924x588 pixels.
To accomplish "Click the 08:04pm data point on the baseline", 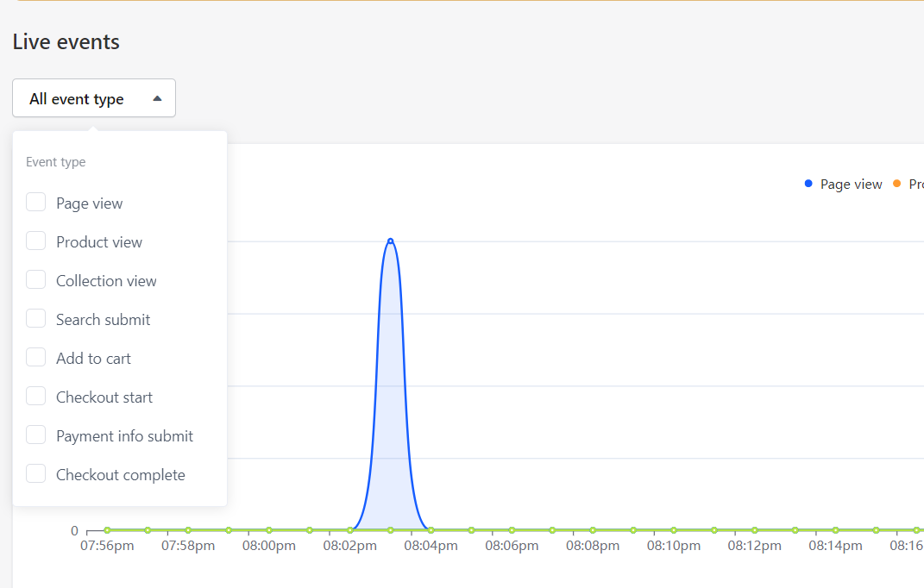I will point(431,530).
